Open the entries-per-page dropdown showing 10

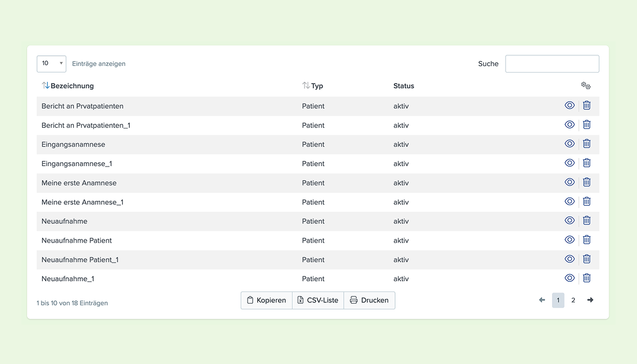pyautogui.click(x=52, y=64)
